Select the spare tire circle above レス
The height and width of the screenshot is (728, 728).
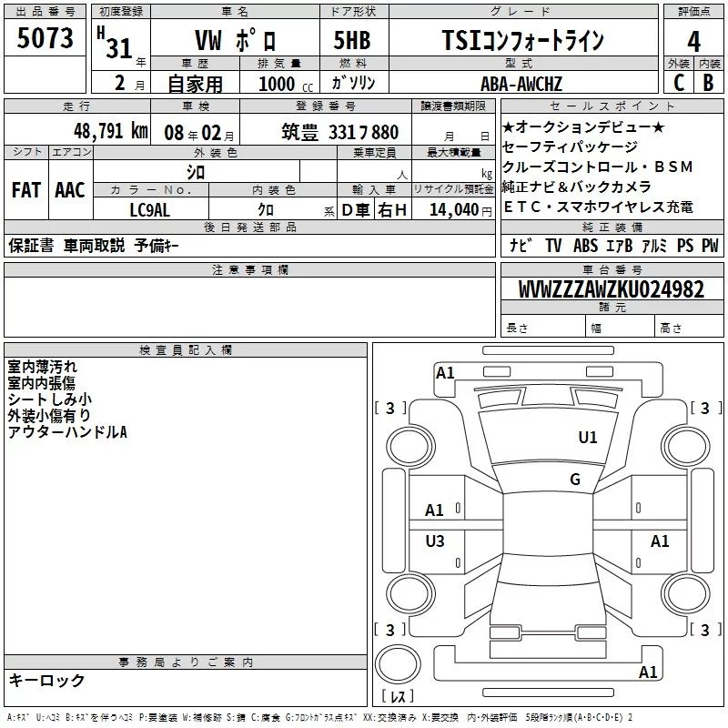point(398,663)
